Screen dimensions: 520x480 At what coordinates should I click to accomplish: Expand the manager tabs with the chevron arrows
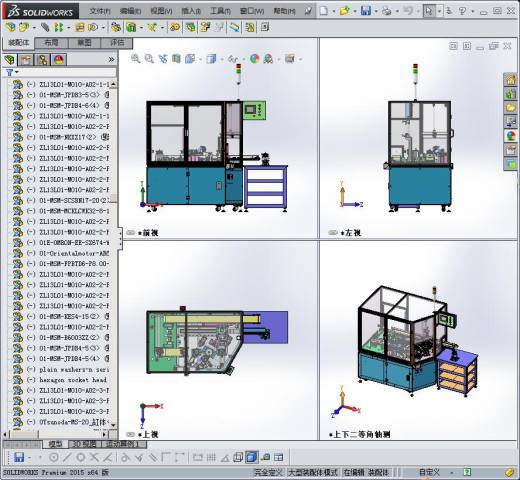111,60
